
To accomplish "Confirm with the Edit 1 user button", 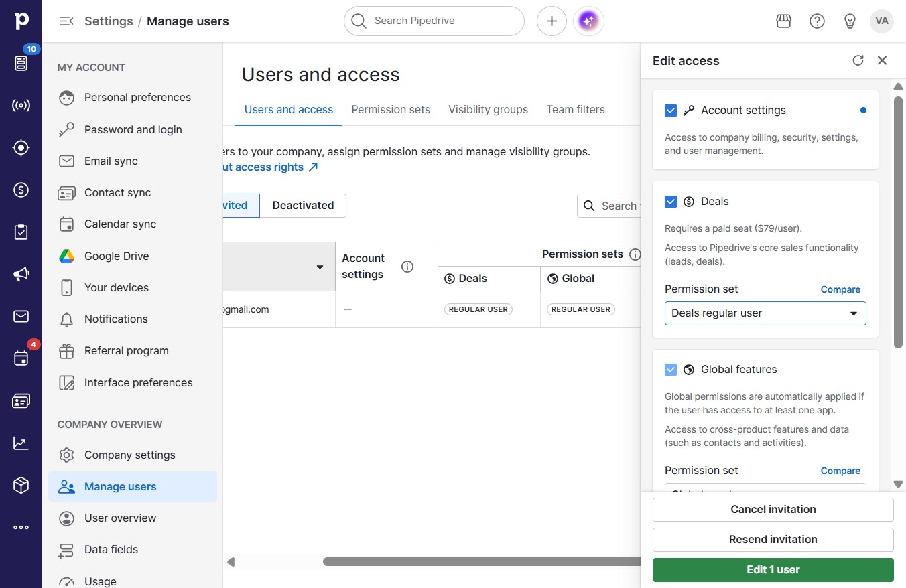I will tap(773, 570).
